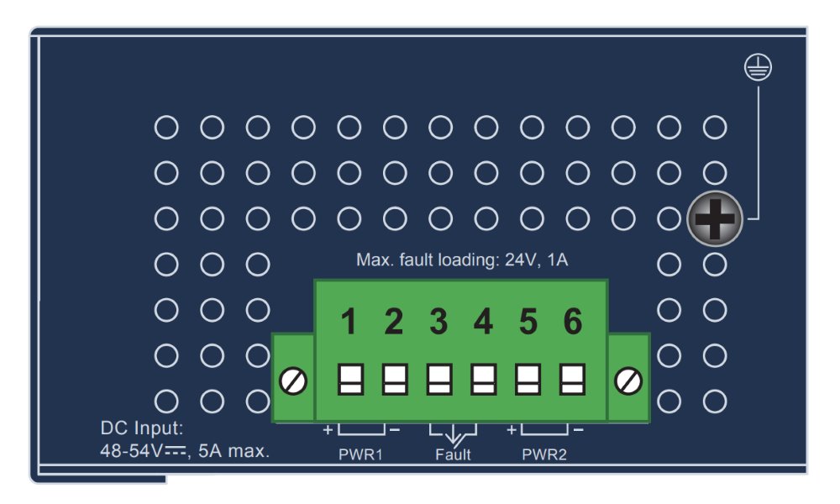Toggle the right terminal block locking screw
Viewport: 840px width, 504px height.
pos(627,378)
